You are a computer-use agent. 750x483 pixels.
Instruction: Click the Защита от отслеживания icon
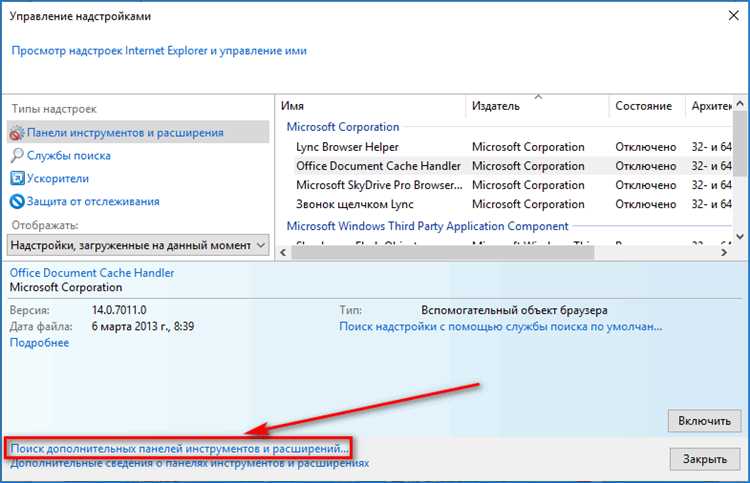tap(17, 202)
